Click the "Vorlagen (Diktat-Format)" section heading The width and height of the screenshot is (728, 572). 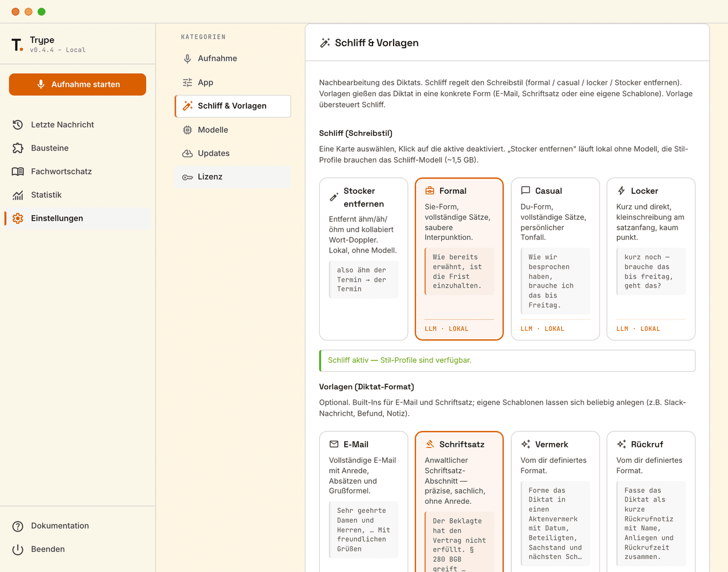tap(367, 387)
